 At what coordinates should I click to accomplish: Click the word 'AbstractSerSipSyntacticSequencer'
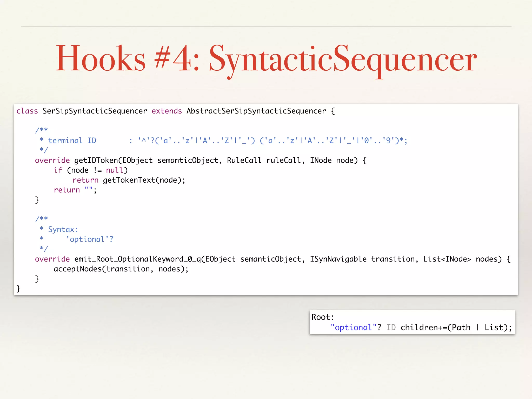256,111
